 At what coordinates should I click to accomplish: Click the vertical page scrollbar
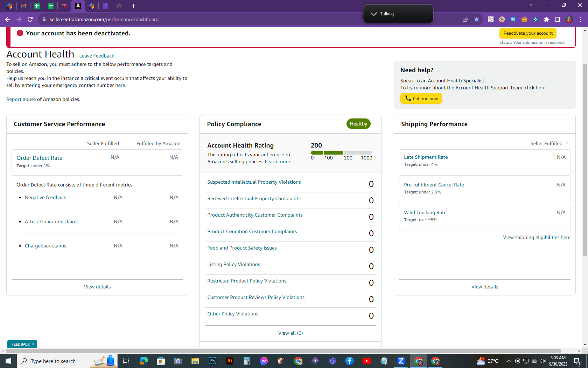click(585, 160)
